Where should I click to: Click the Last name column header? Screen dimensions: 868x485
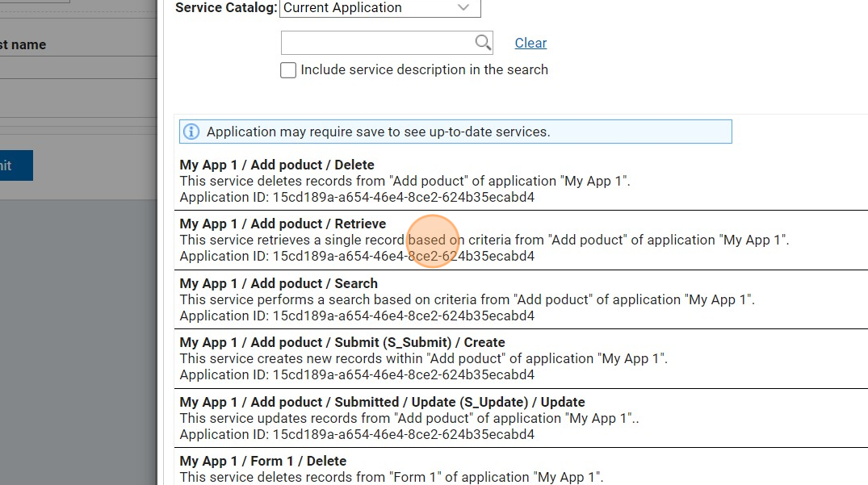click(x=23, y=44)
